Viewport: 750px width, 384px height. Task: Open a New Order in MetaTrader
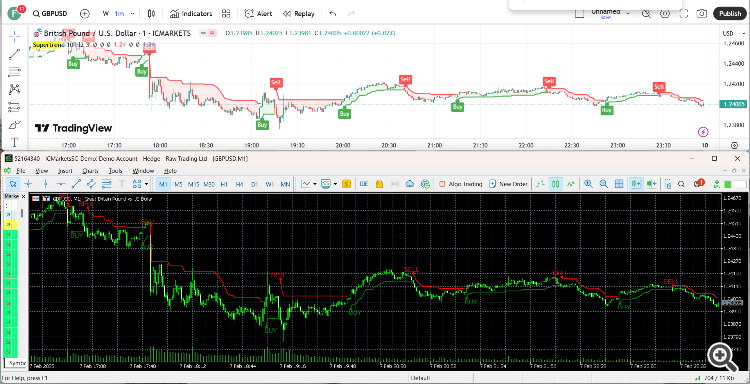507,184
